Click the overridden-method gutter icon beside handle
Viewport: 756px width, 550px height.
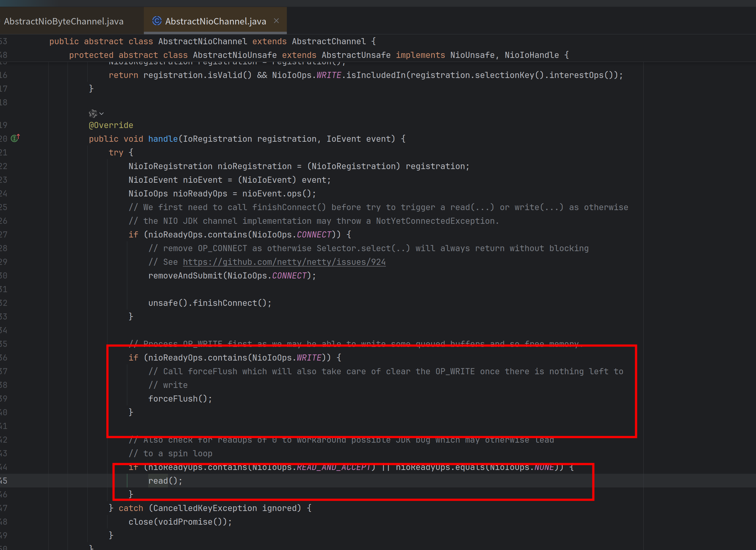tap(15, 138)
